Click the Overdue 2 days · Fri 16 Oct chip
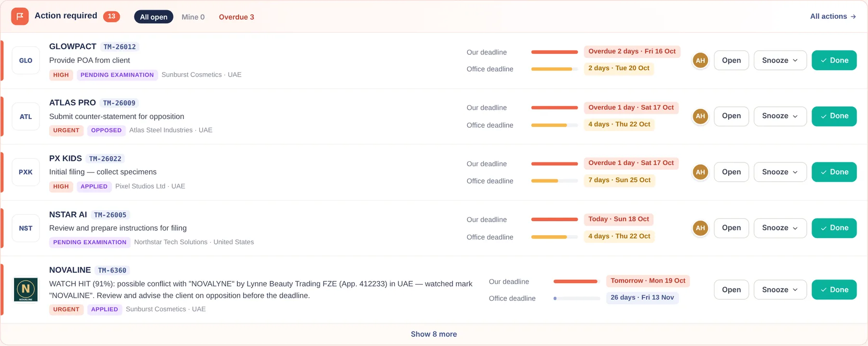Screen dimensions: 868x346 (632, 52)
